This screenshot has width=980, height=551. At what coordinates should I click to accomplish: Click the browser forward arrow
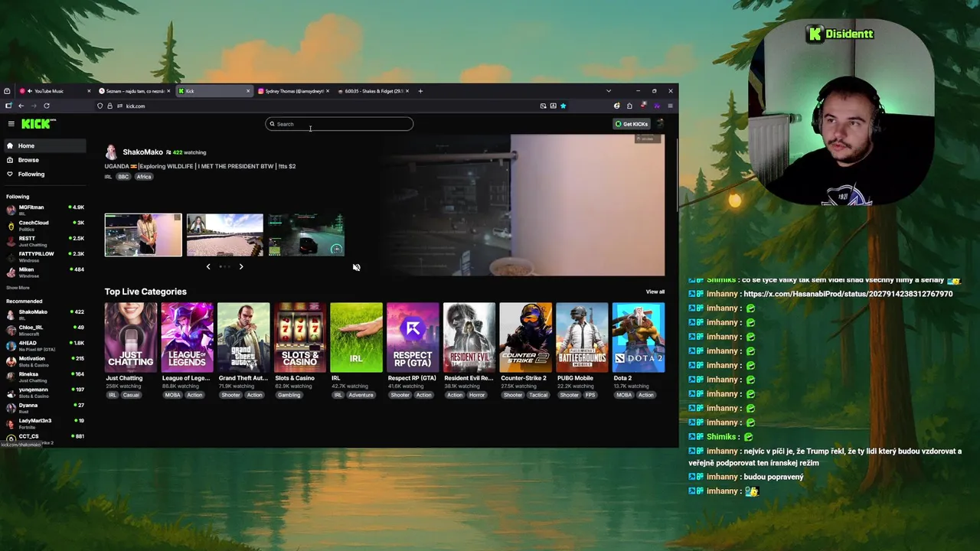tap(34, 106)
